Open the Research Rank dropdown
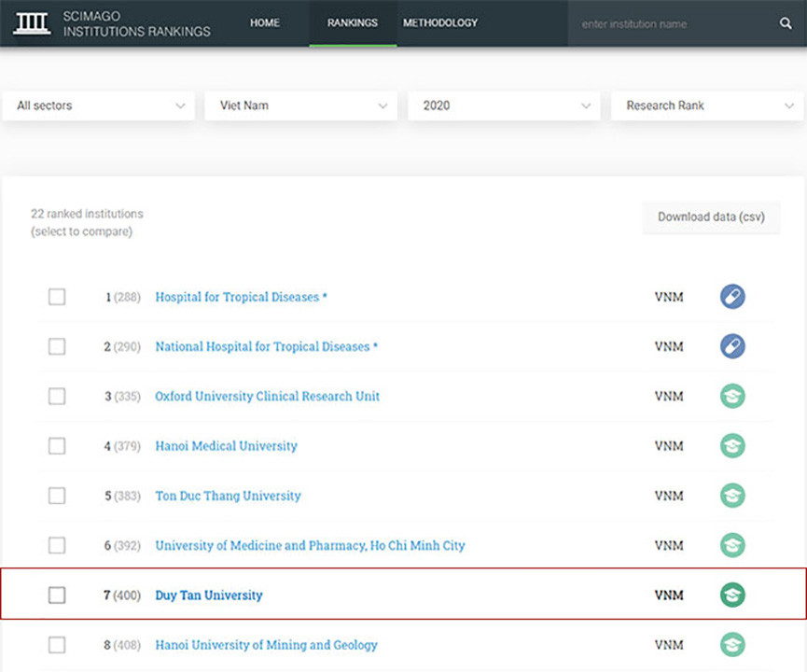The height and width of the screenshot is (672, 807). (x=708, y=105)
